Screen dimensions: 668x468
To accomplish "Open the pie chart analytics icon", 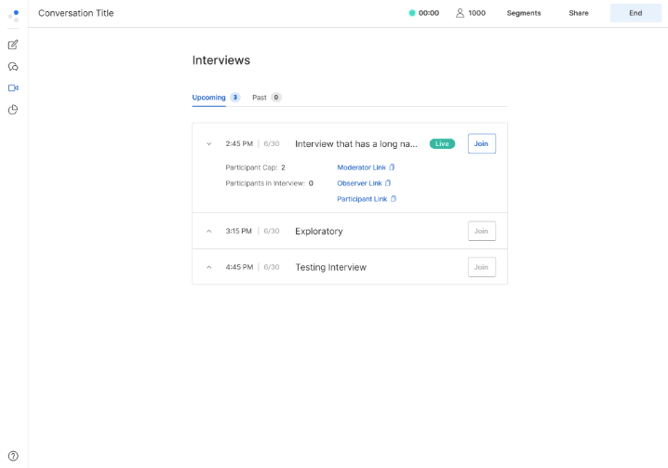I will [13, 109].
